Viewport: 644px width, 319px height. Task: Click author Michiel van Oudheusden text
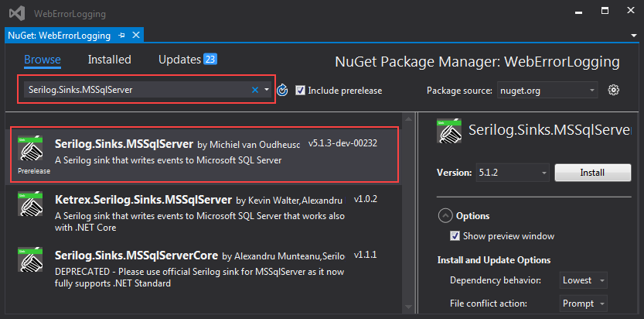click(249, 144)
